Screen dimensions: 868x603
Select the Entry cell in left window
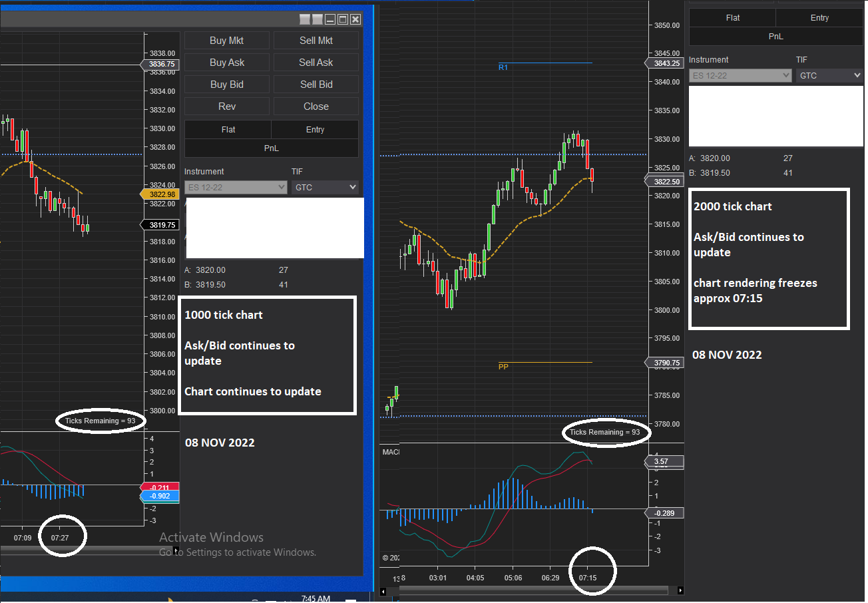[315, 130]
